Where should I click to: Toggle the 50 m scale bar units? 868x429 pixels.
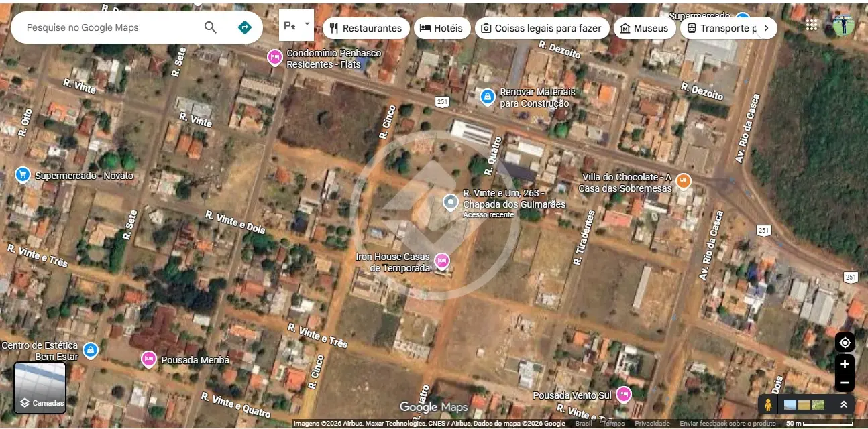pyautogui.click(x=819, y=424)
